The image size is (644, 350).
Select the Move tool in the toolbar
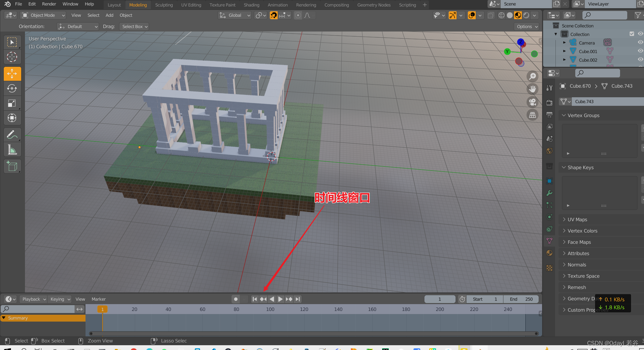pos(12,73)
